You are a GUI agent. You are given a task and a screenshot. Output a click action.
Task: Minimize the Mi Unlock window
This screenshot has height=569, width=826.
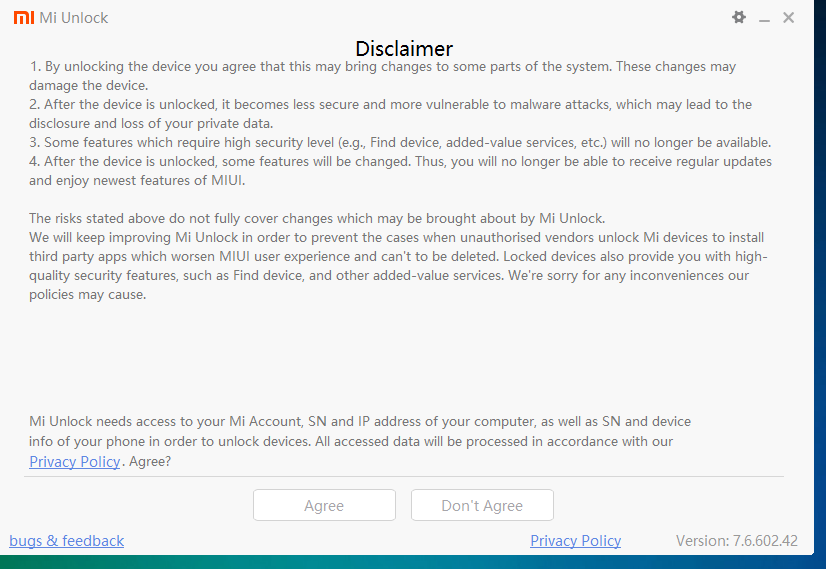764,20
